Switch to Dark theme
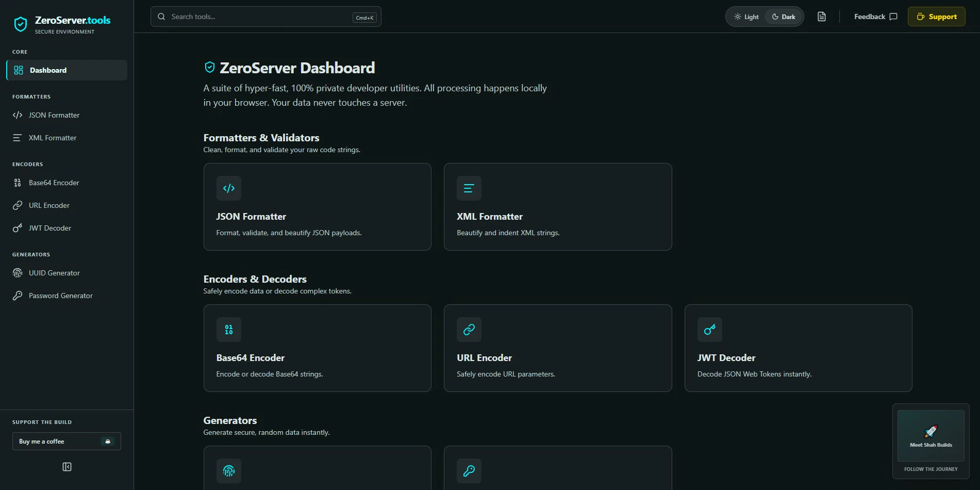Image resolution: width=980 pixels, height=490 pixels. (784, 17)
